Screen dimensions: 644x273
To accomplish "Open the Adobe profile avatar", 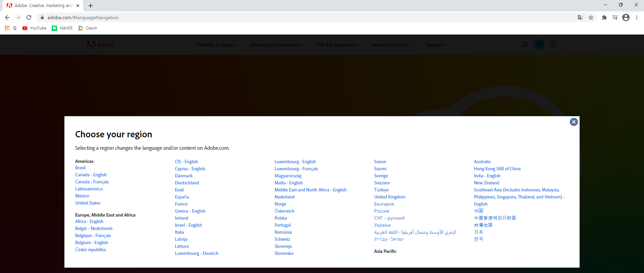I will click(x=539, y=45).
